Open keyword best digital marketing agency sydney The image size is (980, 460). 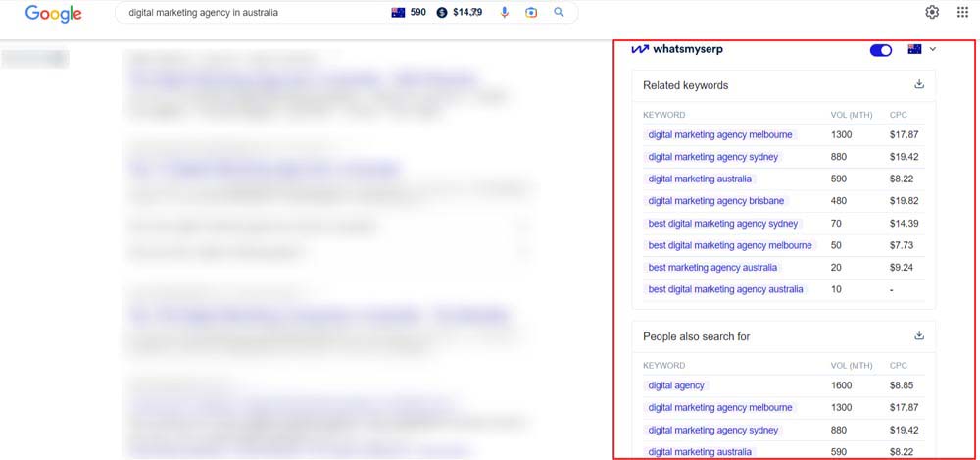coord(722,224)
